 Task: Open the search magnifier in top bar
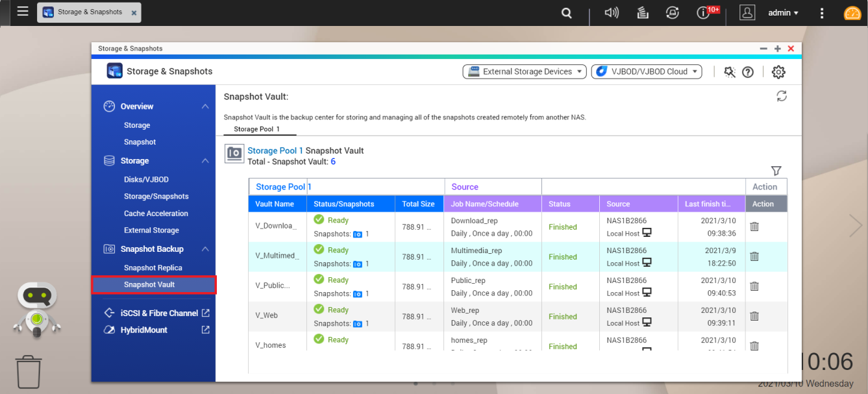pyautogui.click(x=567, y=13)
